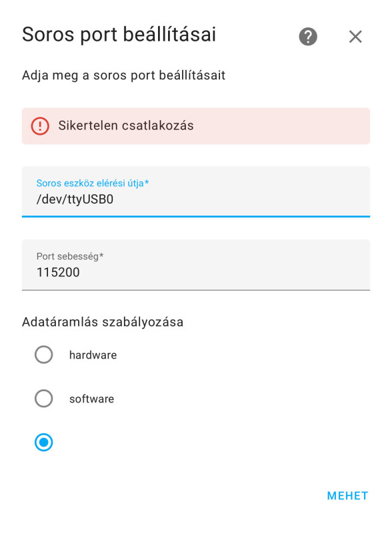Focus the Soros eszköz elérési útja field
Image resolution: width=392 pixels, height=534 pixels.
(x=196, y=192)
